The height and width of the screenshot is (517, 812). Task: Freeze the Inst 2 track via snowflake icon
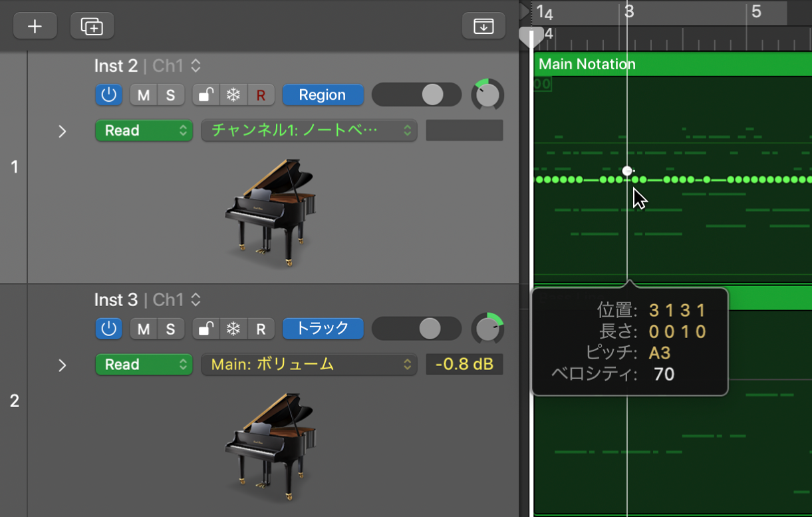(233, 94)
